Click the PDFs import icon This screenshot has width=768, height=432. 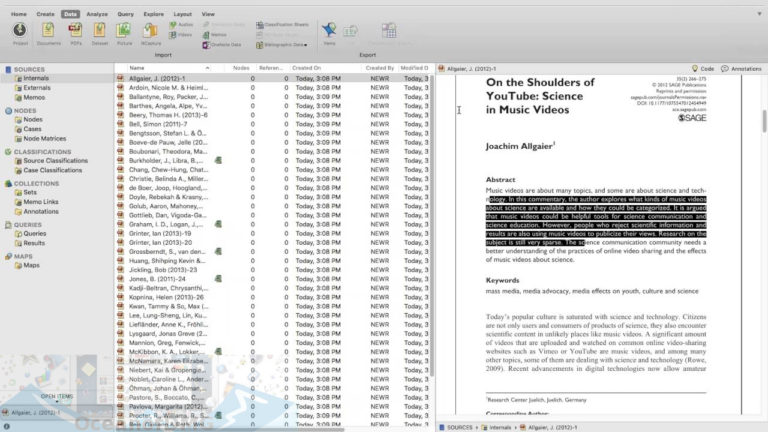pyautogui.click(x=75, y=33)
